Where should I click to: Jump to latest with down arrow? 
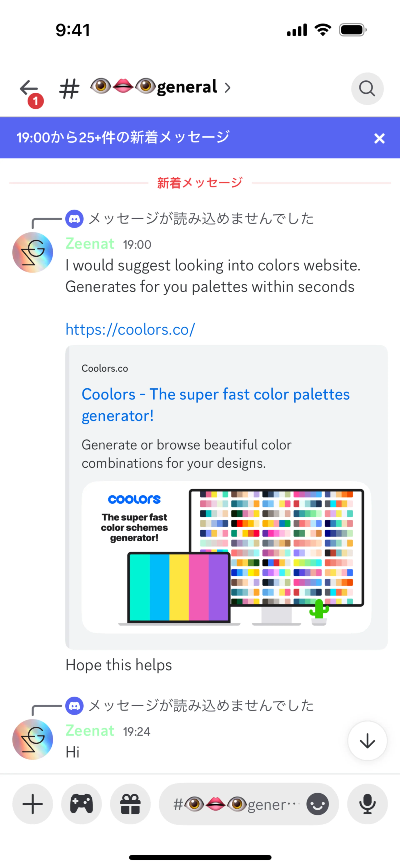[x=367, y=741]
